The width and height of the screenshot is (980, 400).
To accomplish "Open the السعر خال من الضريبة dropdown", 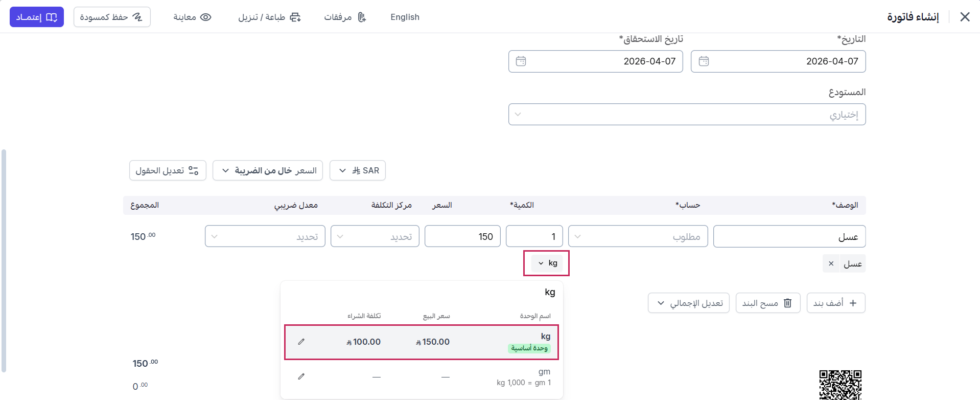I will click(x=268, y=170).
